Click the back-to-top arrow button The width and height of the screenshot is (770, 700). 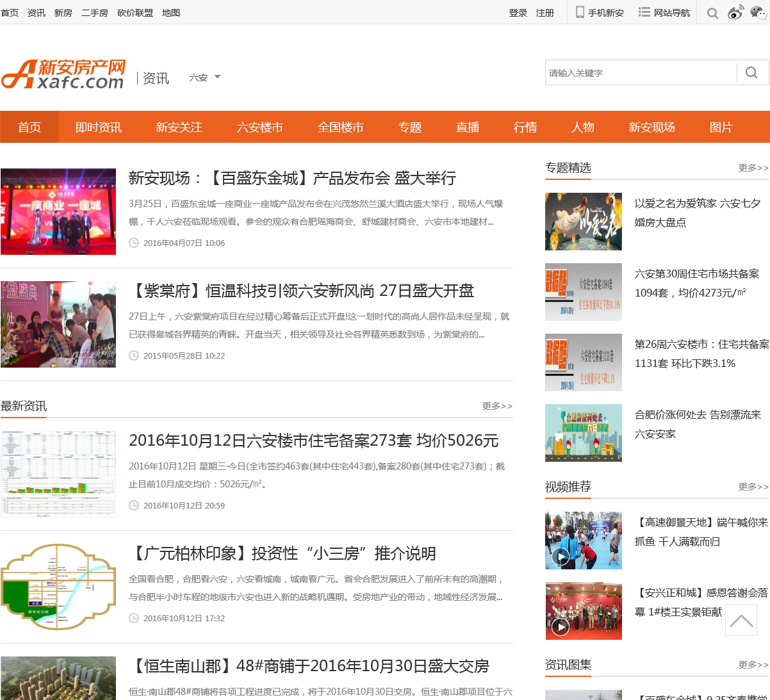click(741, 620)
